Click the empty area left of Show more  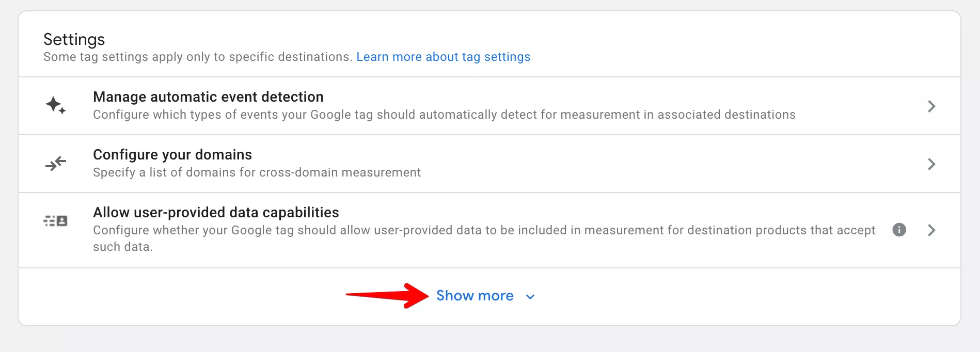pos(181,296)
